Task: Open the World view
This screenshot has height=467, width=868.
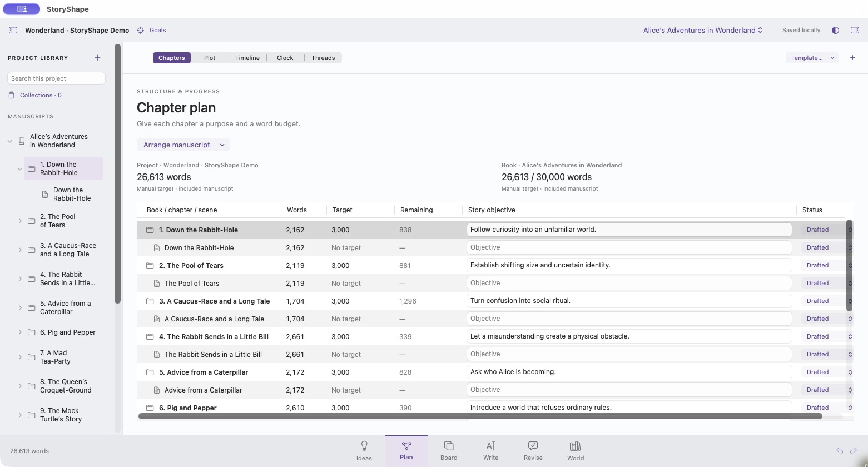Action: pyautogui.click(x=576, y=450)
